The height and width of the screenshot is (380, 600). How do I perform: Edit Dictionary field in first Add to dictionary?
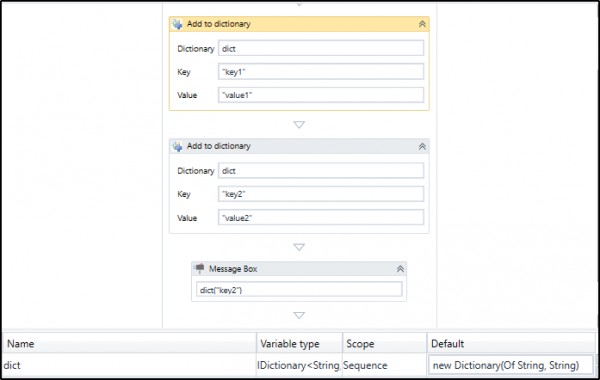[321, 48]
